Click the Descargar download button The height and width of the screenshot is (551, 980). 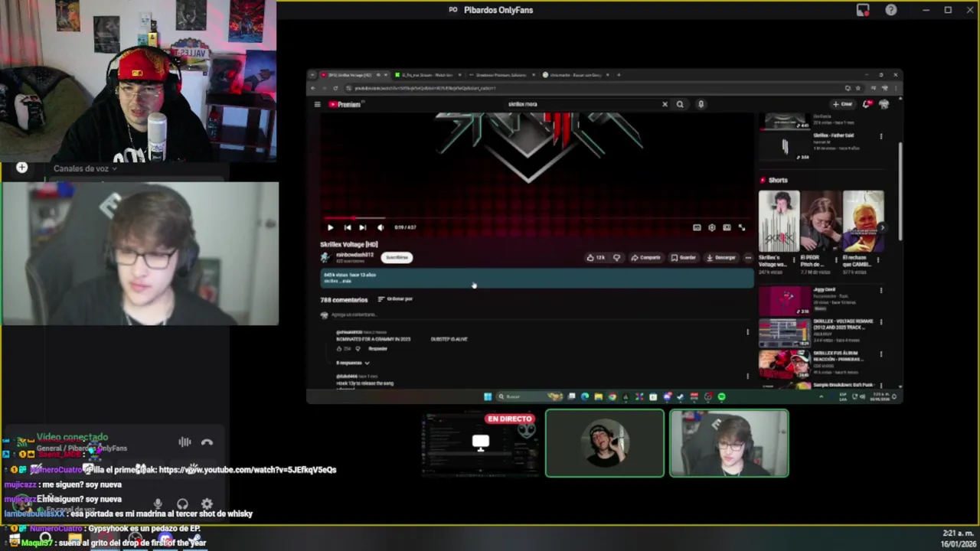click(x=721, y=258)
